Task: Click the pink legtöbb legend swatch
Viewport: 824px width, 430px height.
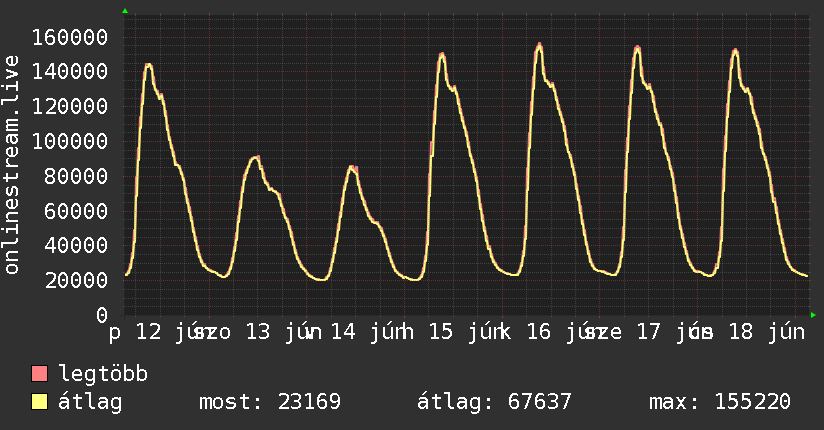Action: click(x=39, y=374)
